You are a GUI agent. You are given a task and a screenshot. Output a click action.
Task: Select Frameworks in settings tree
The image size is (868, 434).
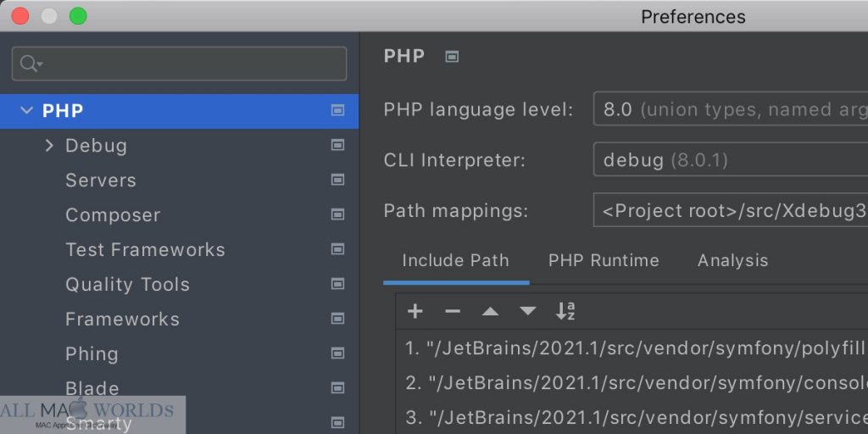[180, 319]
